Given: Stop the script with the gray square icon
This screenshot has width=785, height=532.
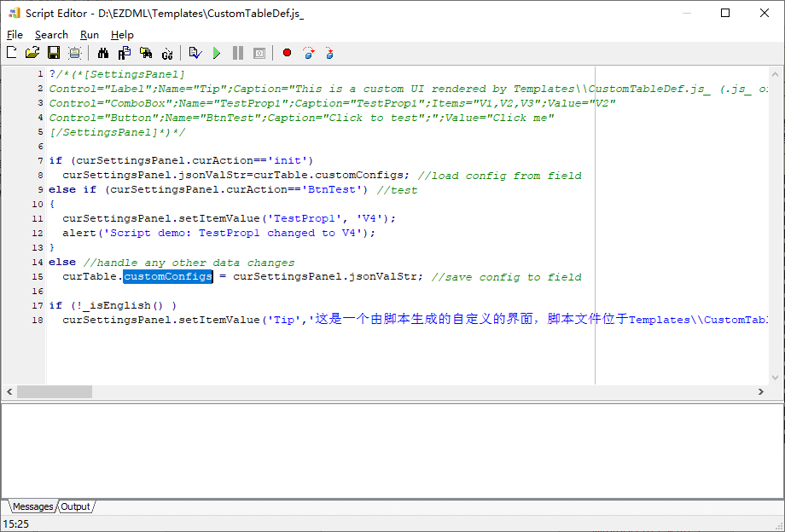Looking at the screenshot, I should [x=259, y=53].
